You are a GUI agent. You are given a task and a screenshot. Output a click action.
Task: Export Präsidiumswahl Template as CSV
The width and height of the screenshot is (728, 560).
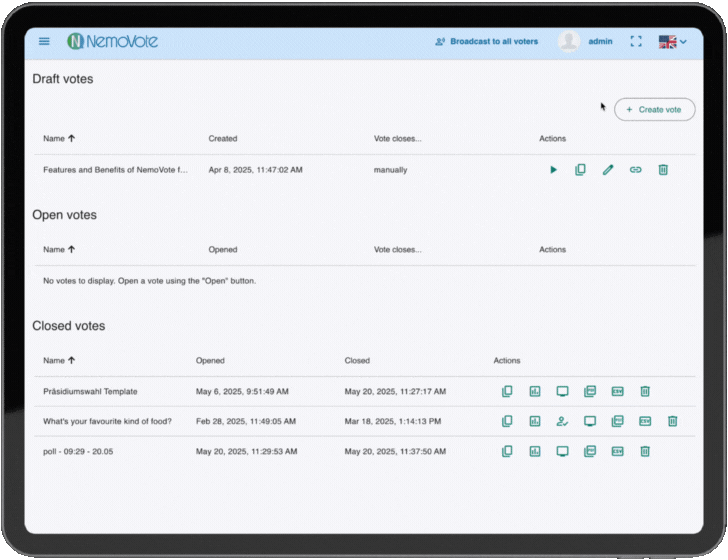(618, 391)
